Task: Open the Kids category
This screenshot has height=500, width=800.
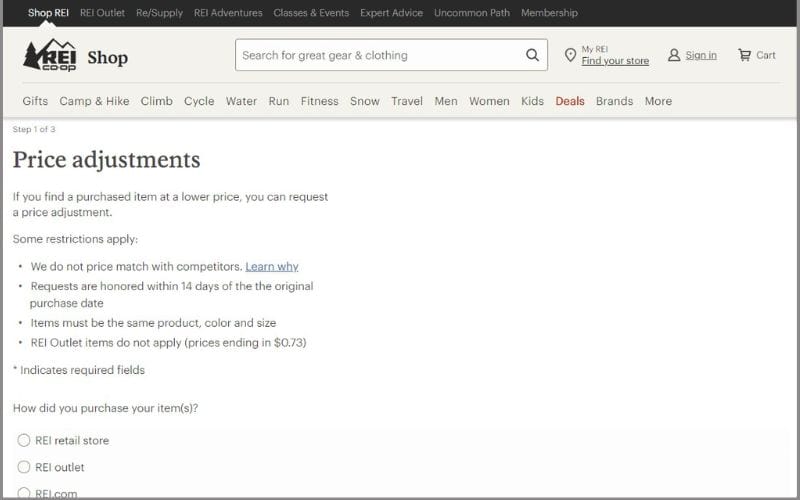Action: pos(532,101)
